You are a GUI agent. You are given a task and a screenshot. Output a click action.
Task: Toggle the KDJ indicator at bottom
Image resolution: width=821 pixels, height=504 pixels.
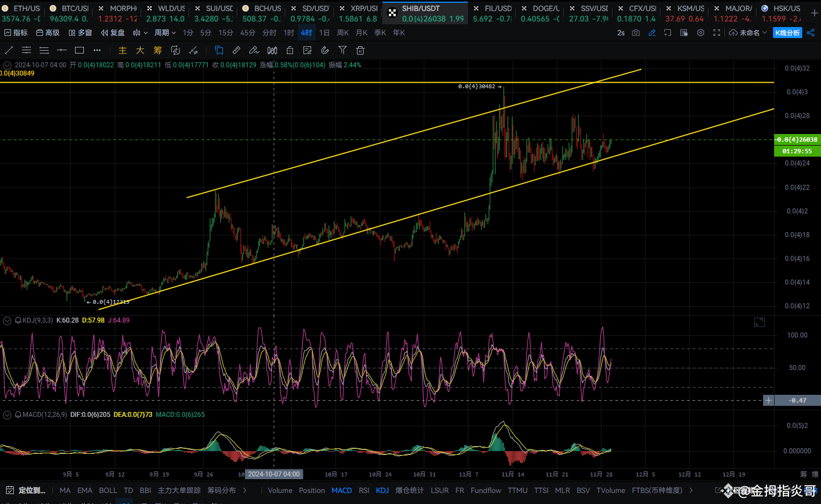[382, 490]
